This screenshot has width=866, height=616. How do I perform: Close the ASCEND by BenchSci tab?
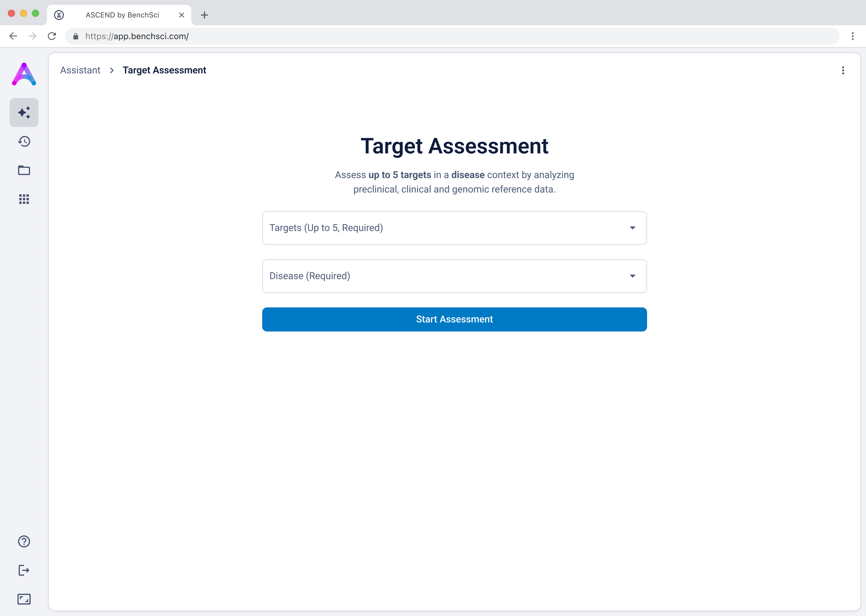182,15
